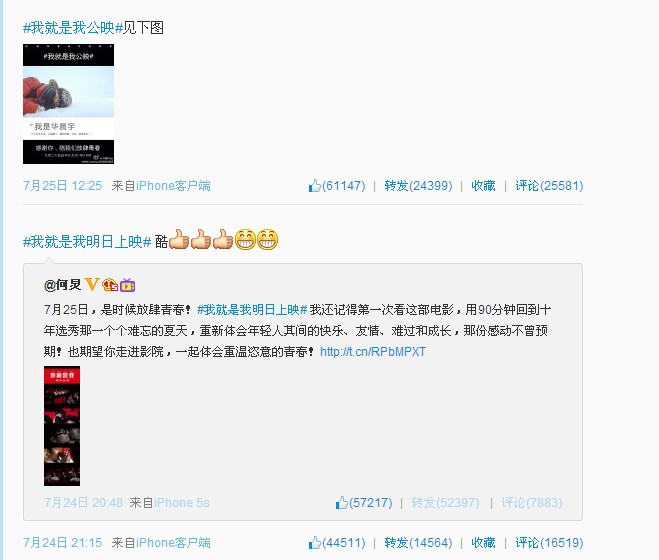This screenshot has height=560, width=659.
Task: Click the purple TV badge icon
Action: pyautogui.click(x=127, y=285)
